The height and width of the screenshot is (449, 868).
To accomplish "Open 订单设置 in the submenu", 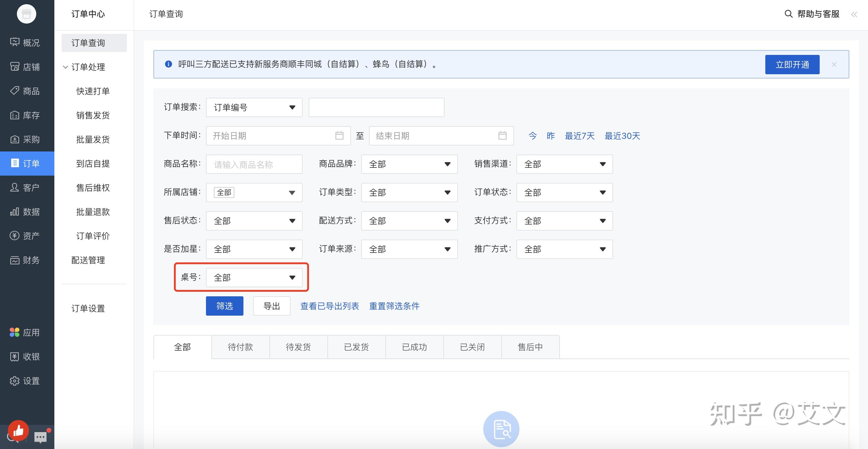I will click(x=88, y=308).
